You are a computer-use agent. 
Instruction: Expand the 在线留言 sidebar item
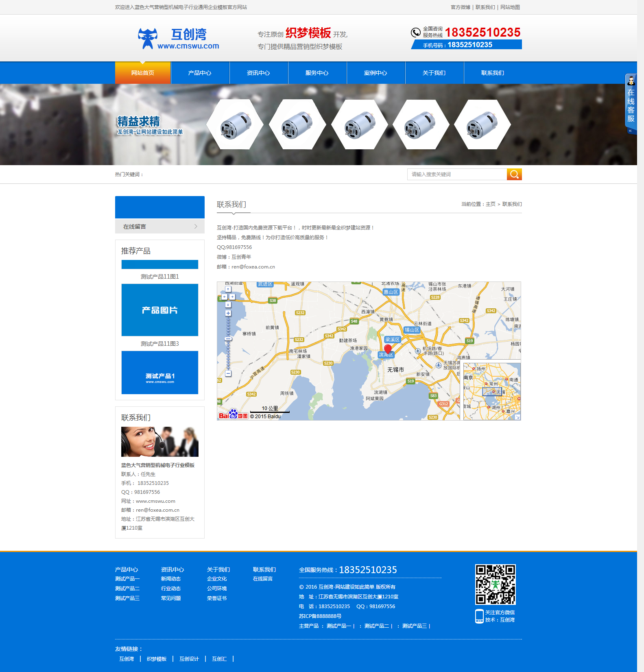[x=160, y=227]
